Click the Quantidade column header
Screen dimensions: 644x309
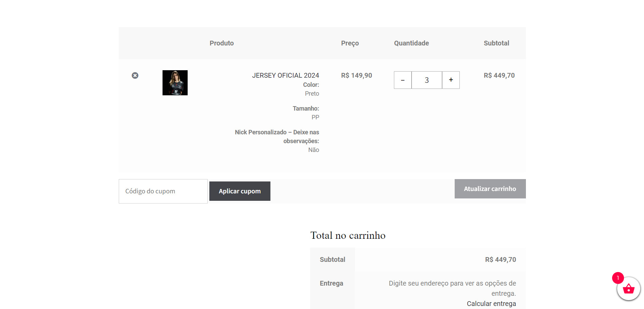411,43
